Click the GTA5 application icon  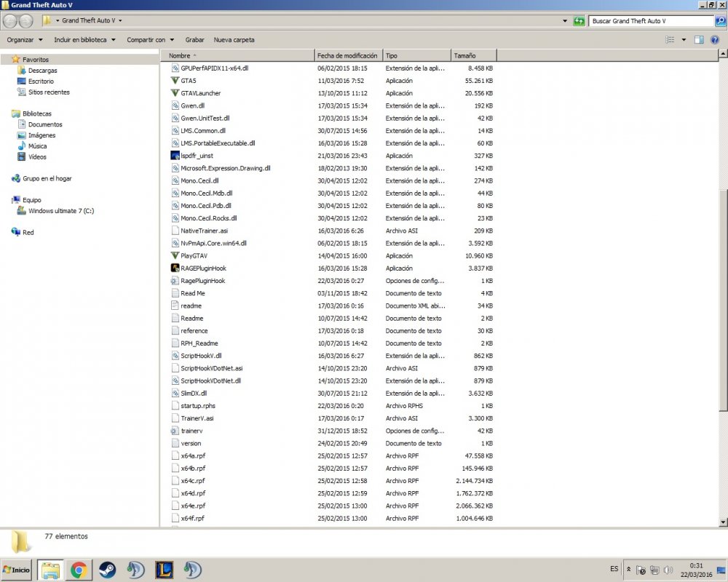(175, 81)
